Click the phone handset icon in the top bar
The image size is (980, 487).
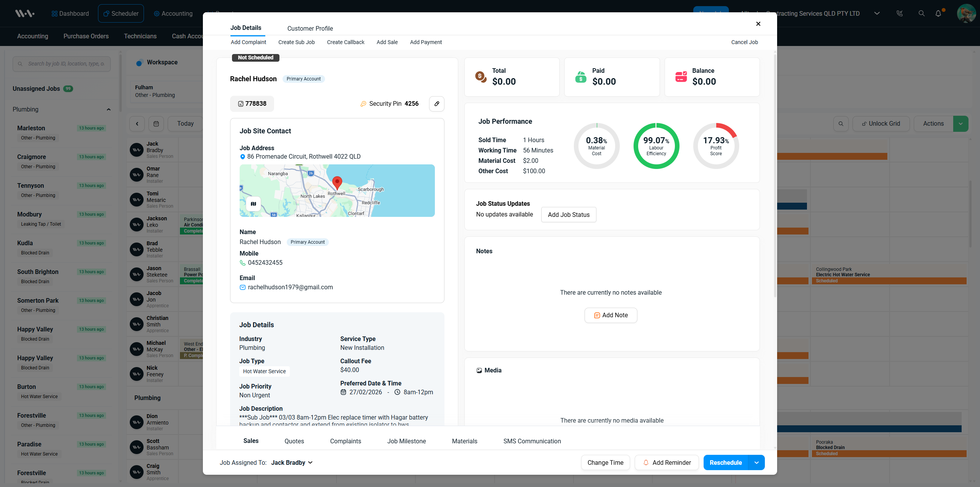[x=900, y=13]
